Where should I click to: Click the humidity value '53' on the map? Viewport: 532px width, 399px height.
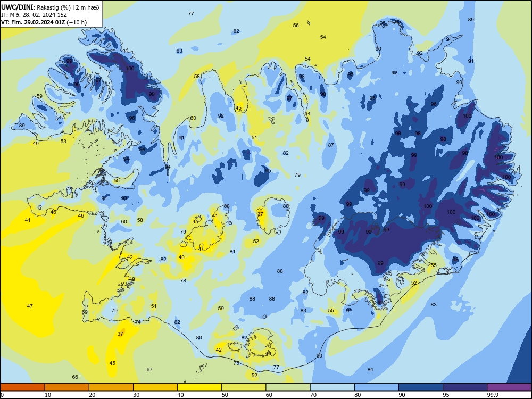pos(63,141)
